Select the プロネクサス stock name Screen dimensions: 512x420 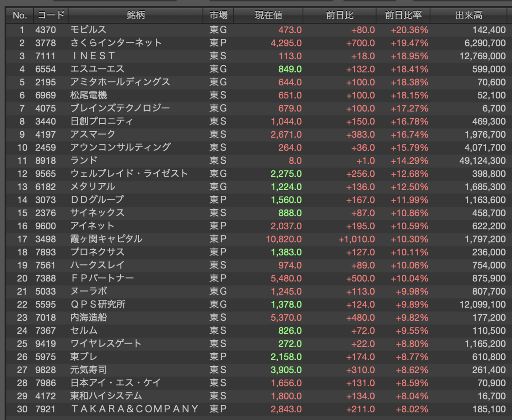click(x=97, y=252)
